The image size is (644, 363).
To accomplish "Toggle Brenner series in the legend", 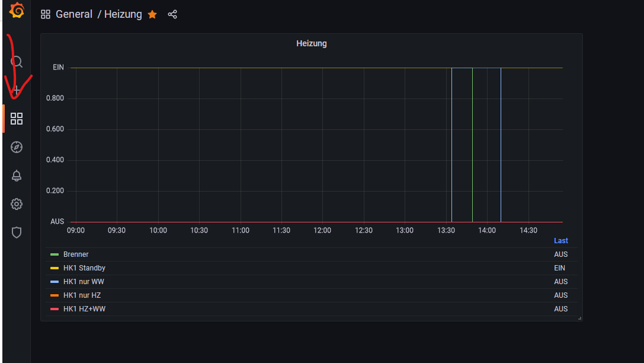I will [x=76, y=254].
